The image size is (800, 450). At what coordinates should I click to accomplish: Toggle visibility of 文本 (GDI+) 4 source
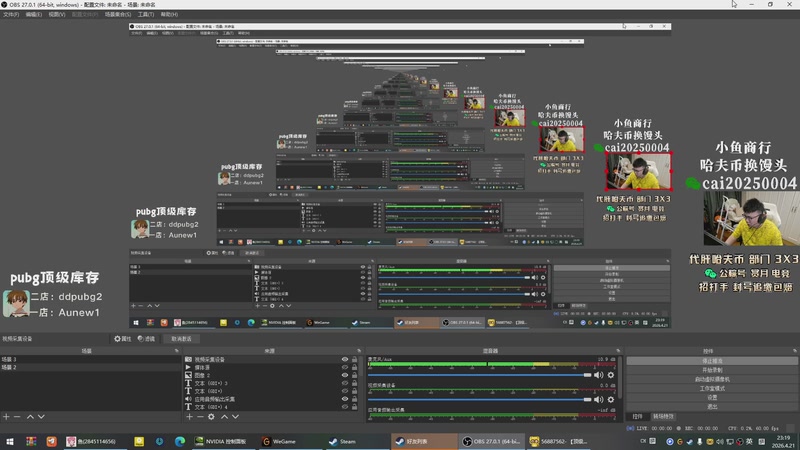pos(345,407)
